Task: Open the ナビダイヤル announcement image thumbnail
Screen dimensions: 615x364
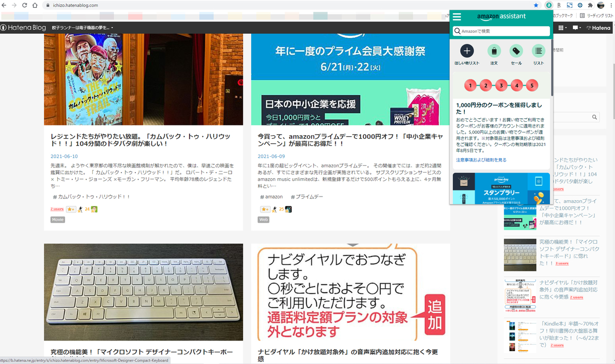Action: [351, 292]
